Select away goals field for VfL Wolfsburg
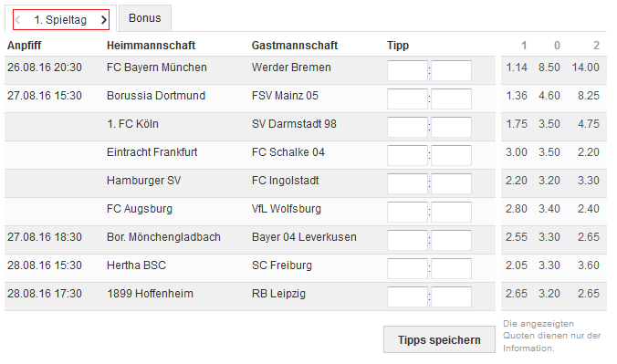This screenshot has width=617, height=364. [x=451, y=212]
